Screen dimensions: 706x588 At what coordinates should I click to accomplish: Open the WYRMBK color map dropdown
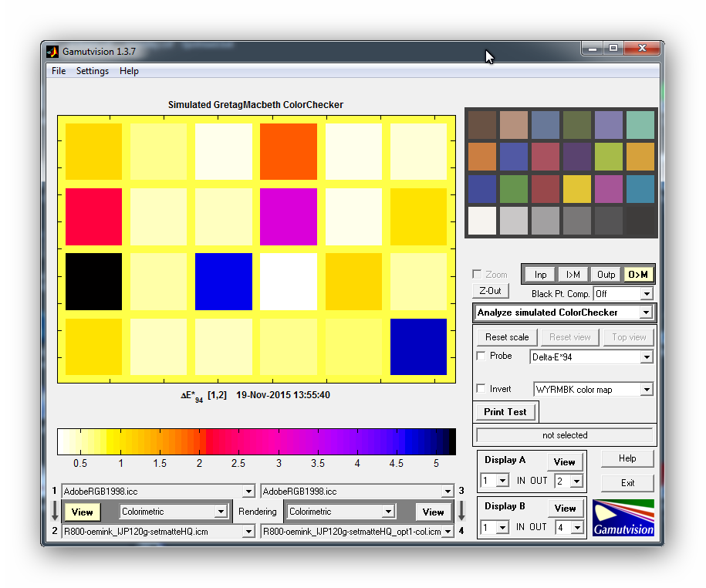[x=646, y=390]
